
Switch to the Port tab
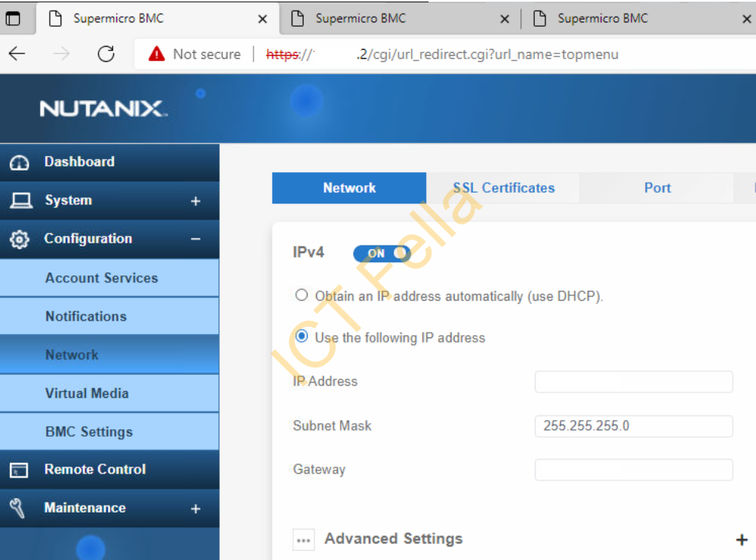point(657,188)
